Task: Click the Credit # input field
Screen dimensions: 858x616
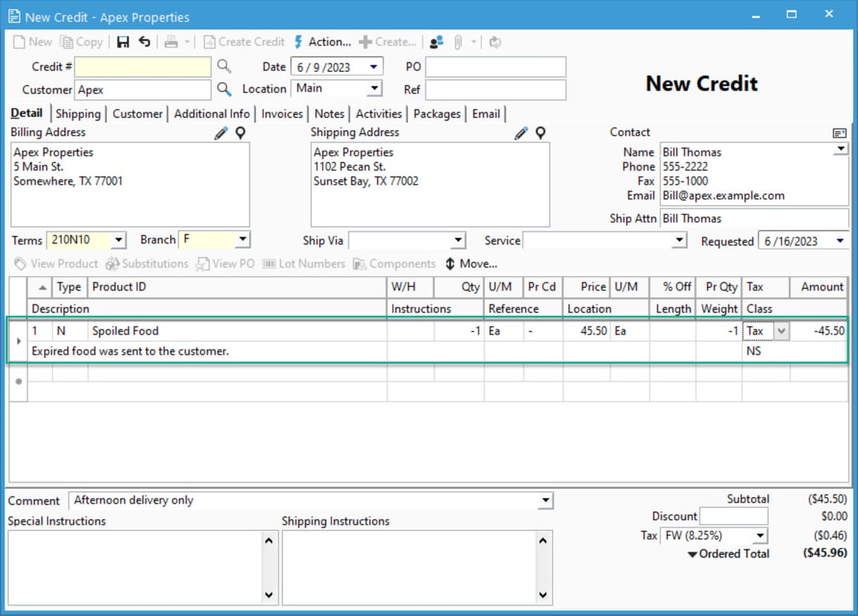Action: pos(142,67)
